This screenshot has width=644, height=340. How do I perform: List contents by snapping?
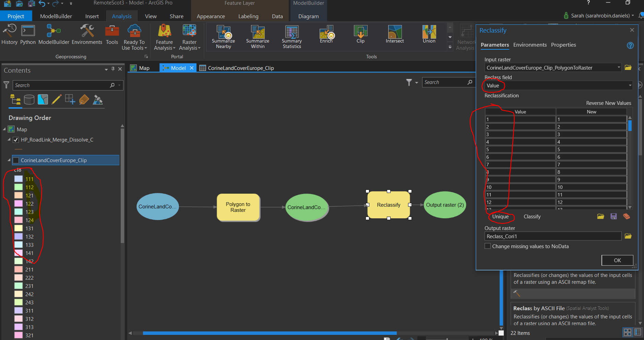pos(70,100)
